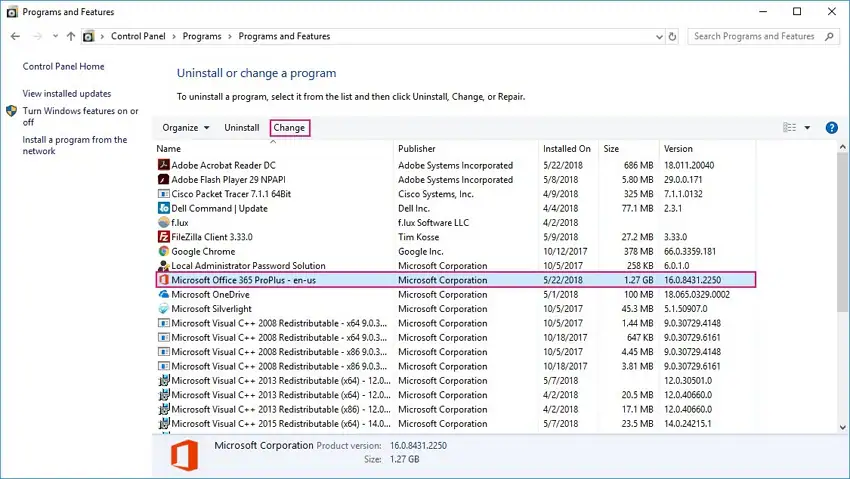Click the Local Administrator Password Solution icon
850x479 pixels.
point(163,266)
